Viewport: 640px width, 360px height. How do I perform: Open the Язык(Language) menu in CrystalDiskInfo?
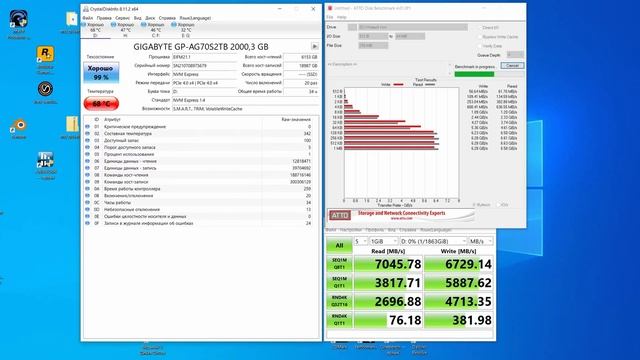coord(195,18)
